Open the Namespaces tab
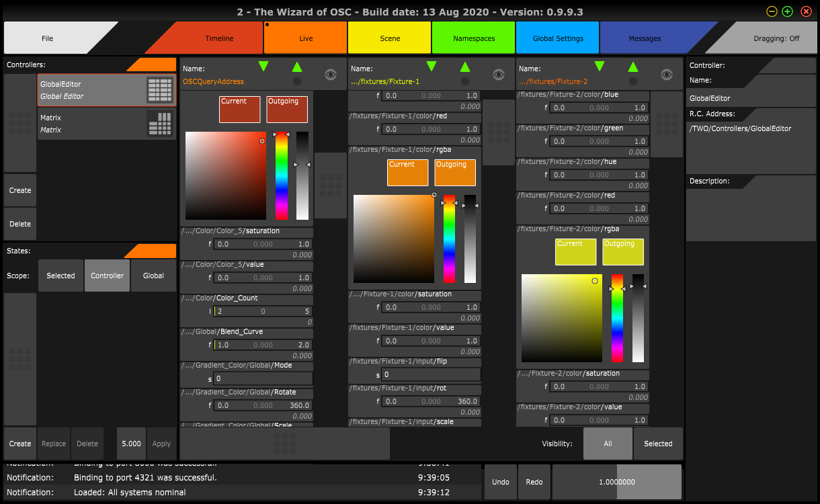 pos(474,38)
